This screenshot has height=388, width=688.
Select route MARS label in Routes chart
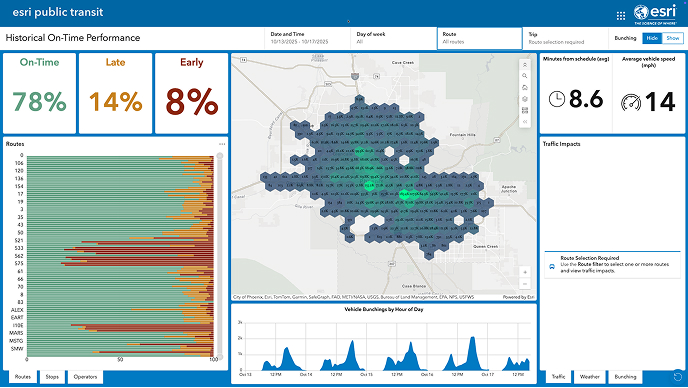tap(16, 333)
